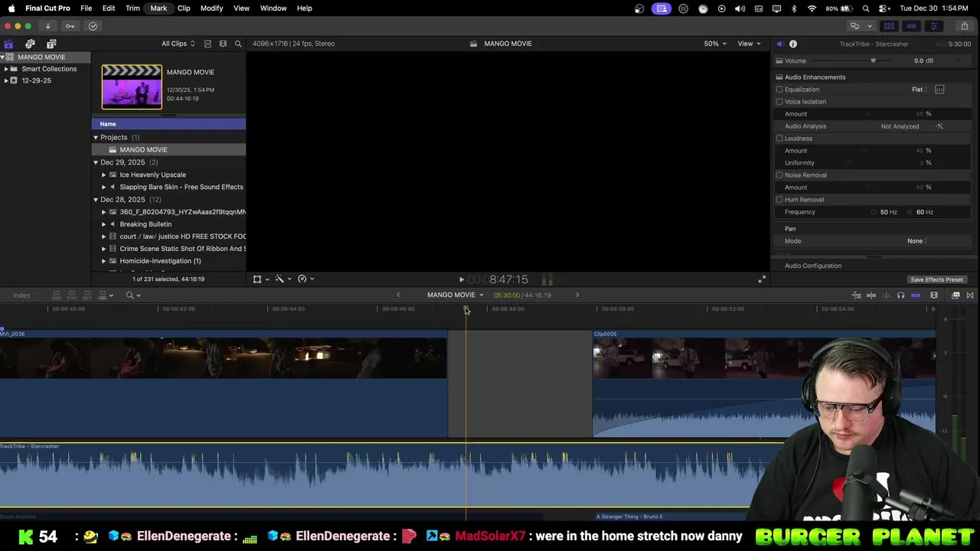This screenshot has width=980, height=551.
Task: Open the All Clips filter dropdown
Action: (x=178, y=44)
